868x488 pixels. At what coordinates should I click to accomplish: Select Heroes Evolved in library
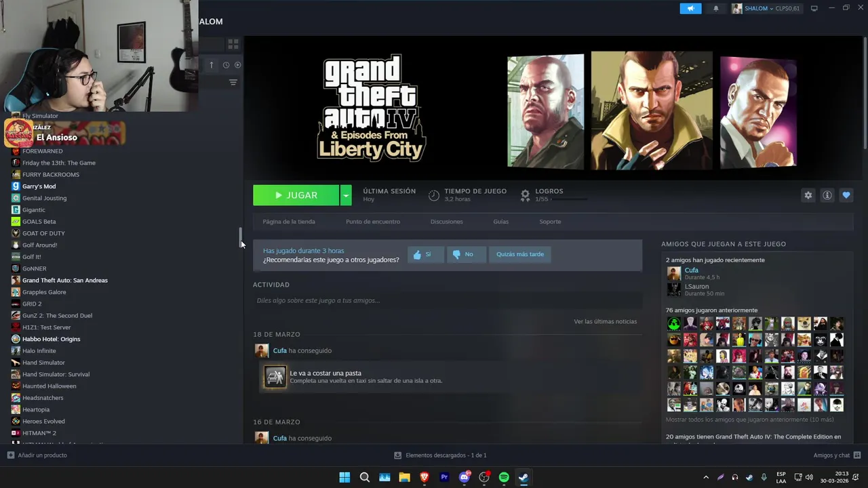(43, 422)
